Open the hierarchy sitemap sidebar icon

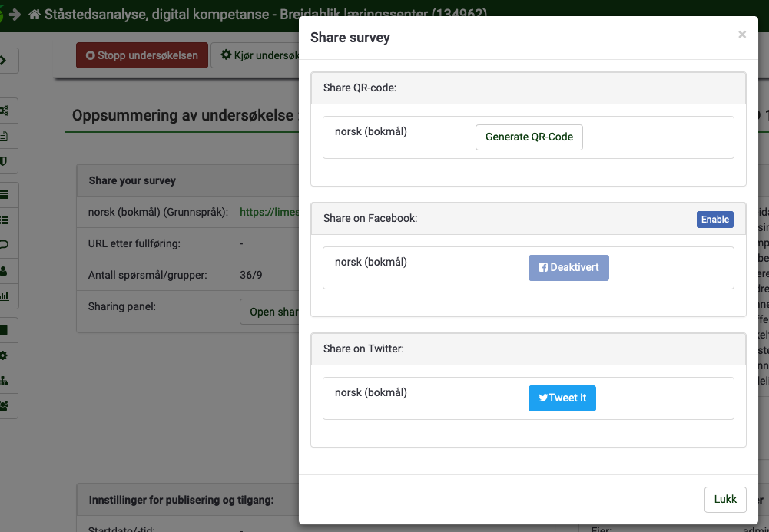tap(5, 381)
